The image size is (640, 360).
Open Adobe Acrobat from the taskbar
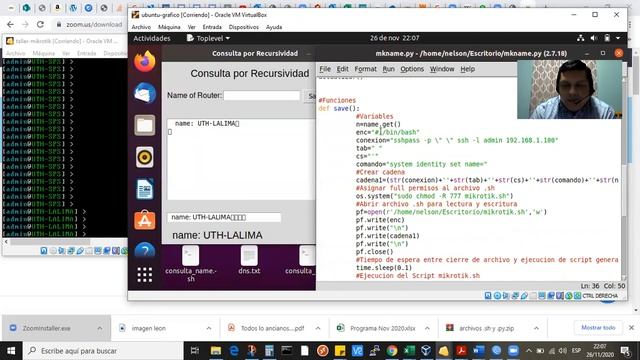tap(461, 351)
